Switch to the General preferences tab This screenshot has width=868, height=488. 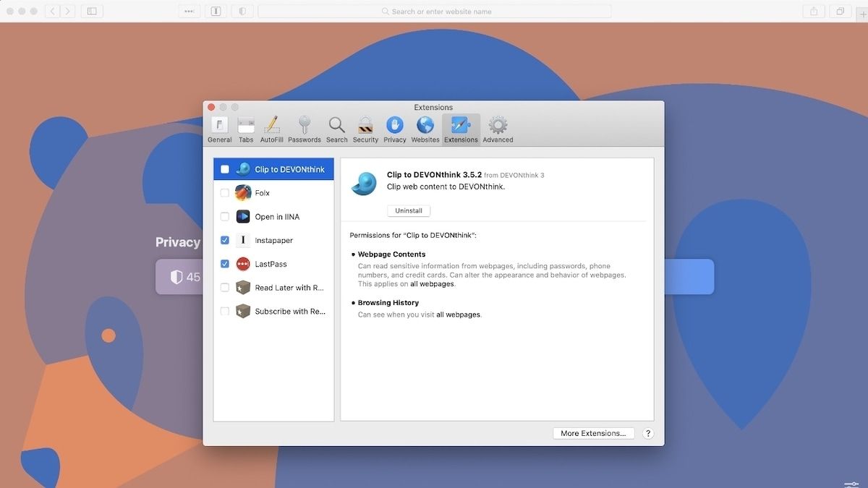tap(219, 128)
